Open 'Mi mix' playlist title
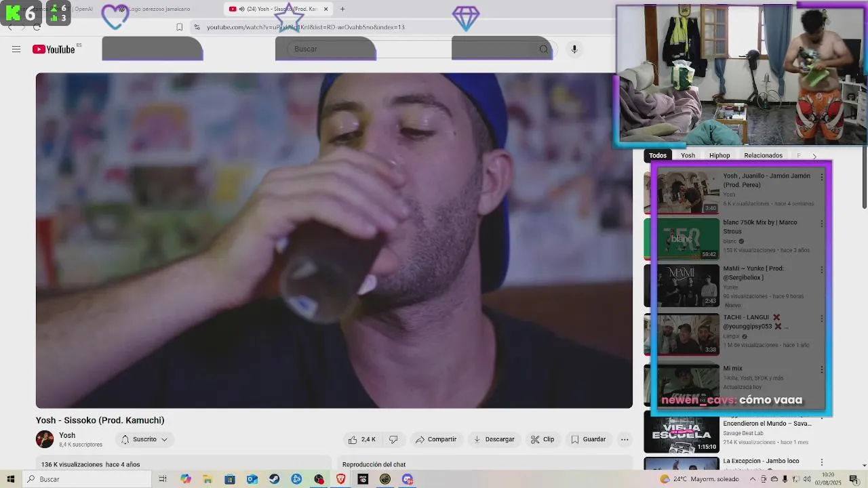This screenshot has height=488, width=868. (x=732, y=369)
